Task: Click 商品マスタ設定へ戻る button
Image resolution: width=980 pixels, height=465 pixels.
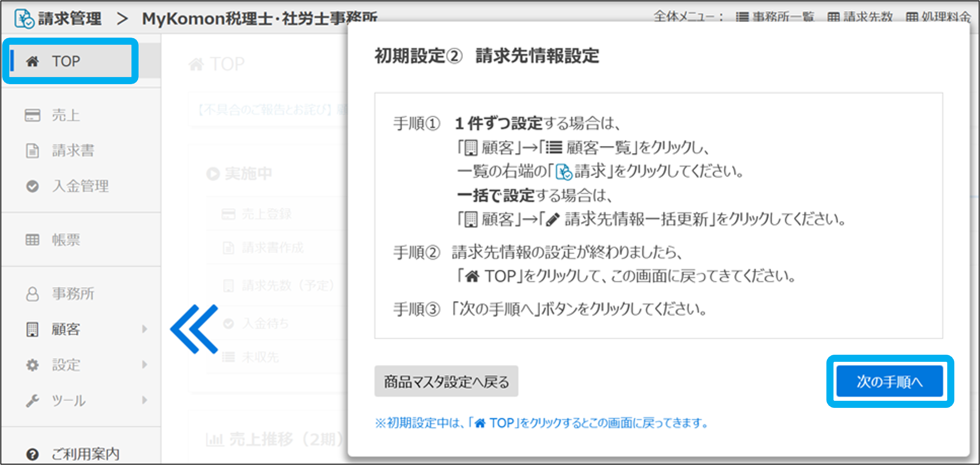Action: point(446,381)
